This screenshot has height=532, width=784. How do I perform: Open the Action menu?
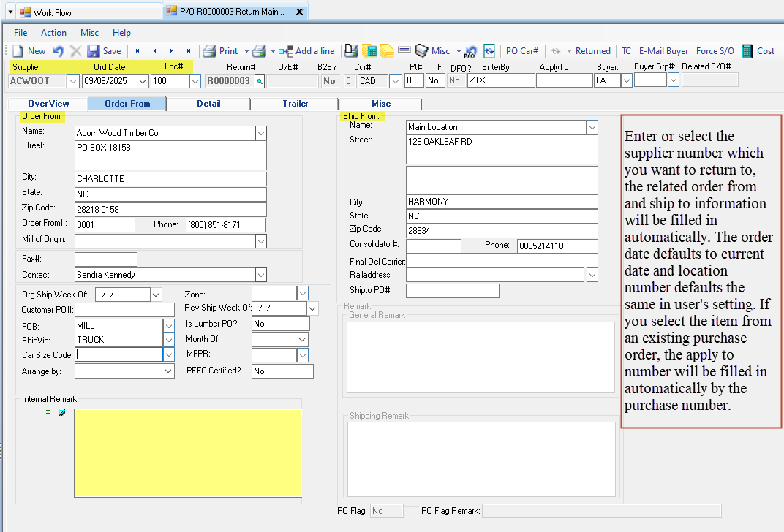click(53, 33)
